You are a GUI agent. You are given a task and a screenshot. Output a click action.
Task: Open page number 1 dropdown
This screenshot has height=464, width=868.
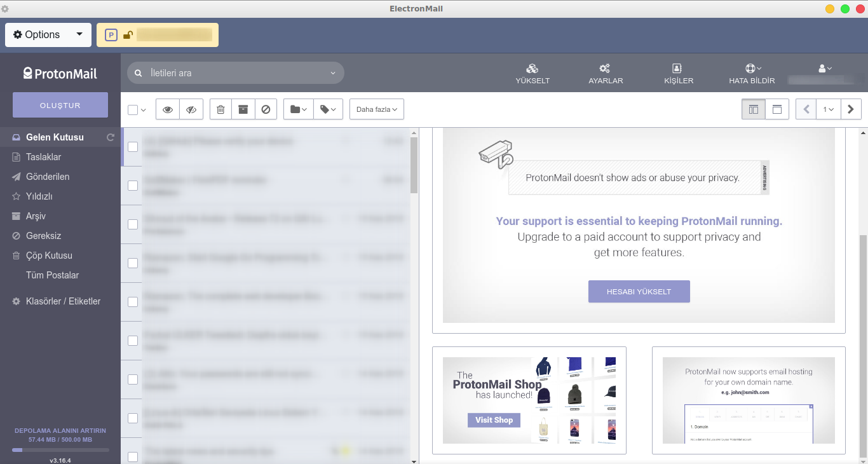829,109
